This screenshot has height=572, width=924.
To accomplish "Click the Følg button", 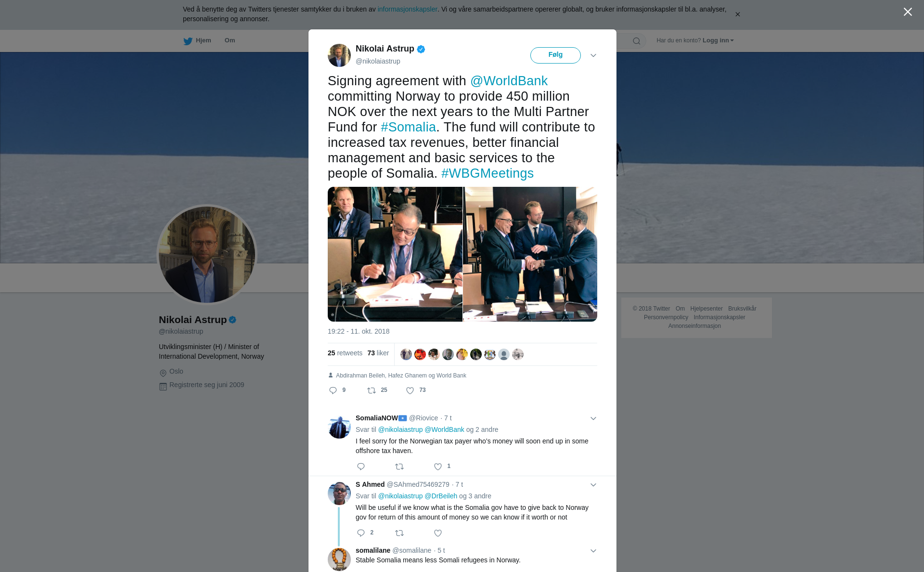I will coord(555,55).
